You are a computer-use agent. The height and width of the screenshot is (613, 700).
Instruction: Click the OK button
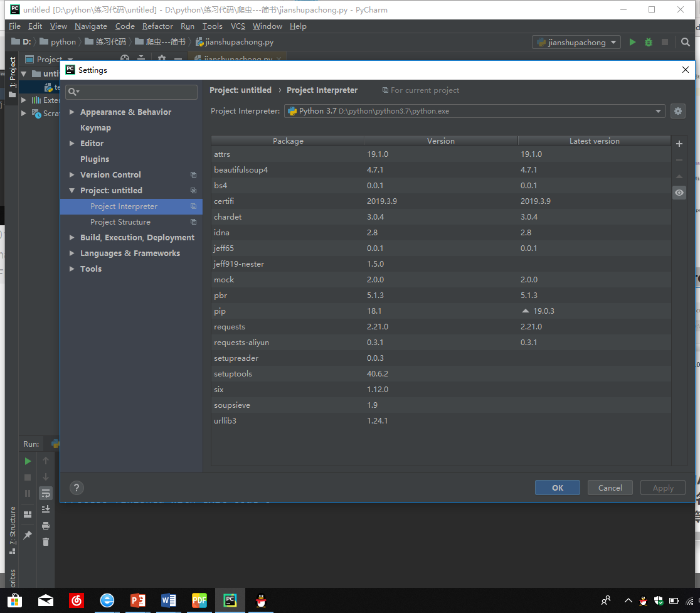pos(557,488)
